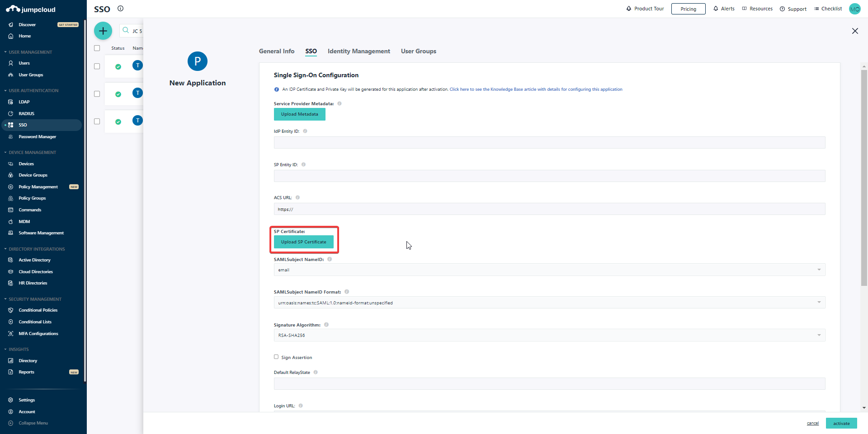Open the Knowledge Base article link
Screen dimensions: 868x434
[x=536, y=89]
